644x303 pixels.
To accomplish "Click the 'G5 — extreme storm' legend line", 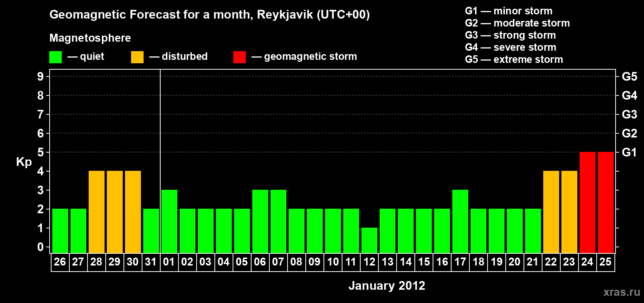I will click(x=514, y=59).
